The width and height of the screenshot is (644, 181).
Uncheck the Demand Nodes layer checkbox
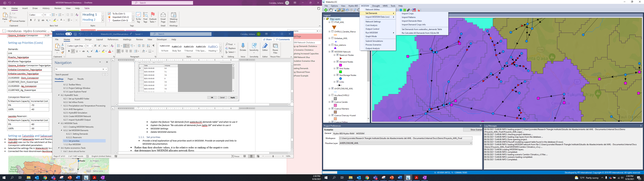coord(337,62)
